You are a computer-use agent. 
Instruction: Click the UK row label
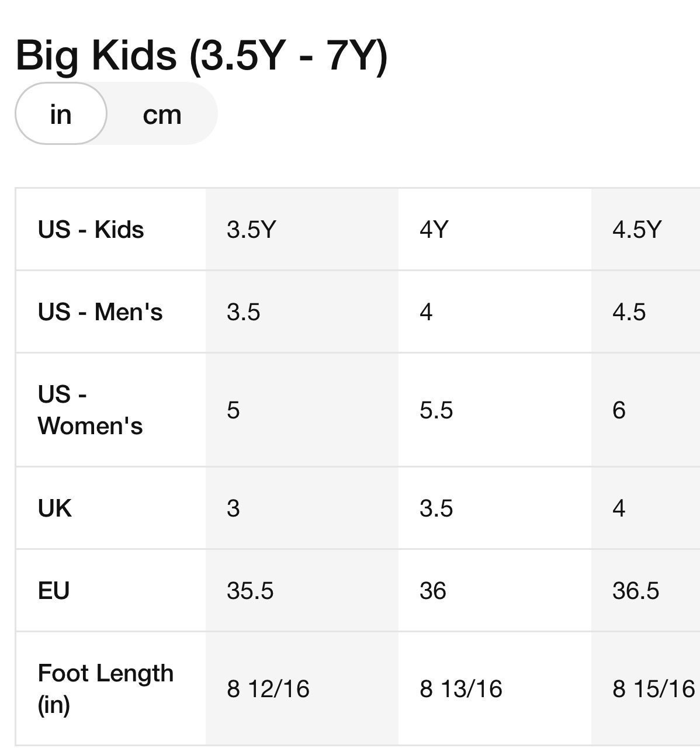[x=54, y=508]
